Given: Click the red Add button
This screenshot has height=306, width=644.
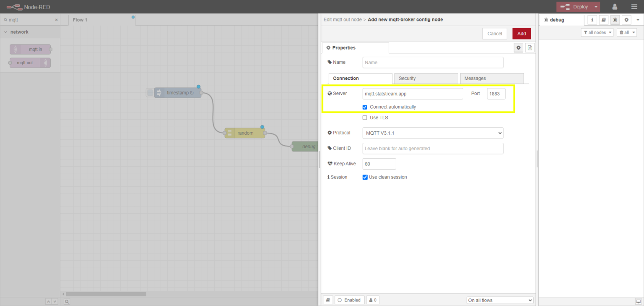Looking at the screenshot, I should [522, 34].
